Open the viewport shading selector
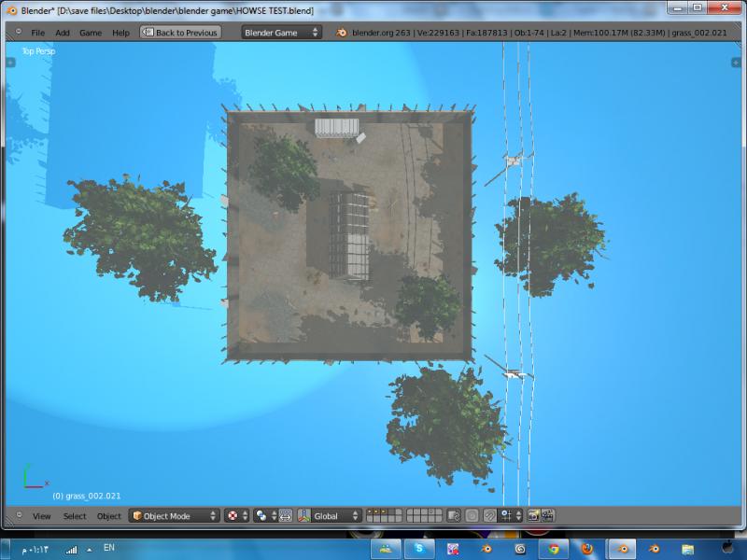Image resolution: width=747 pixels, height=560 pixels. (237, 516)
